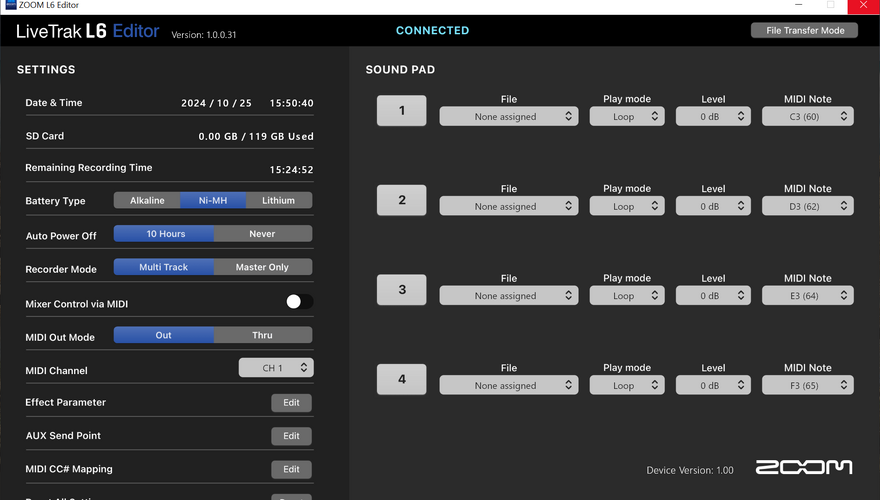Set MIDI Out Mode to Thru
Image resolution: width=880 pixels, height=500 pixels.
262,335
